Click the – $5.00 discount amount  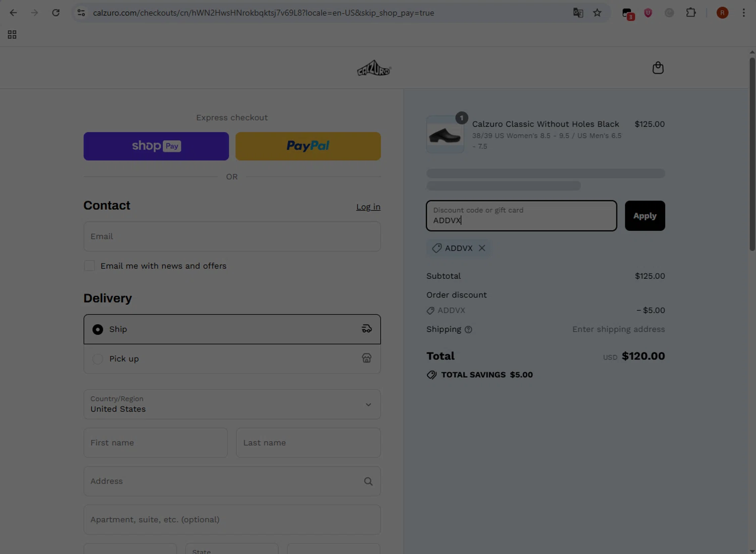click(x=651, y=311)
